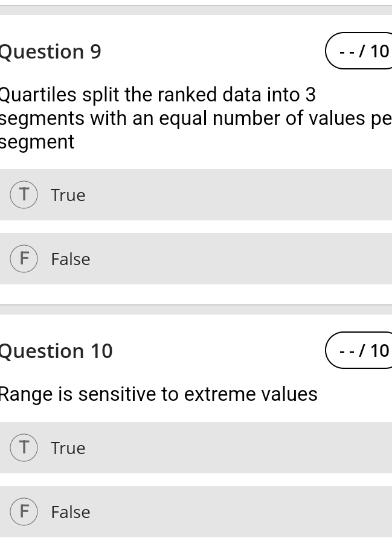
Task: Click the Question 9 score badge
Action: (361, 51)
